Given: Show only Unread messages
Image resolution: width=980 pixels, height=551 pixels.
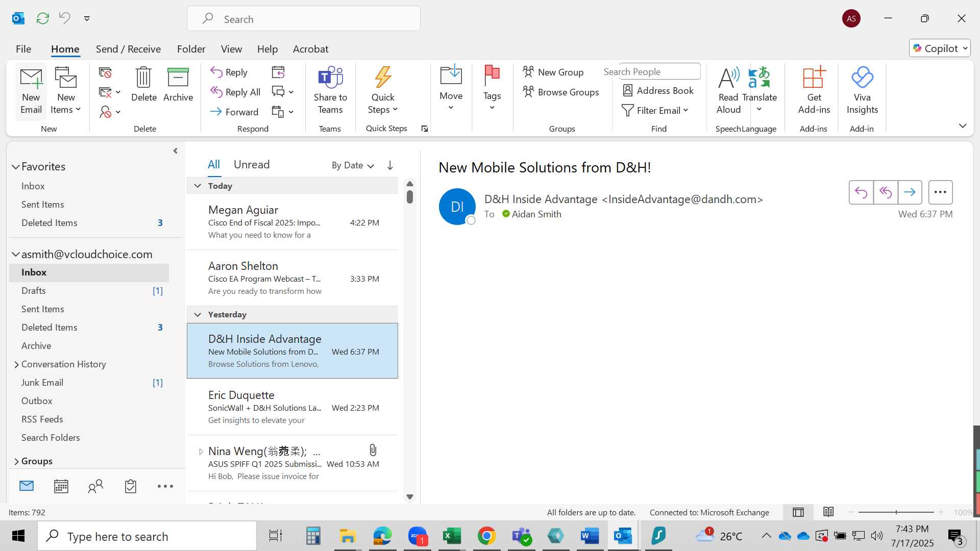Looking at the screenshot, I should pyautogui.click(x=252, y=164).
